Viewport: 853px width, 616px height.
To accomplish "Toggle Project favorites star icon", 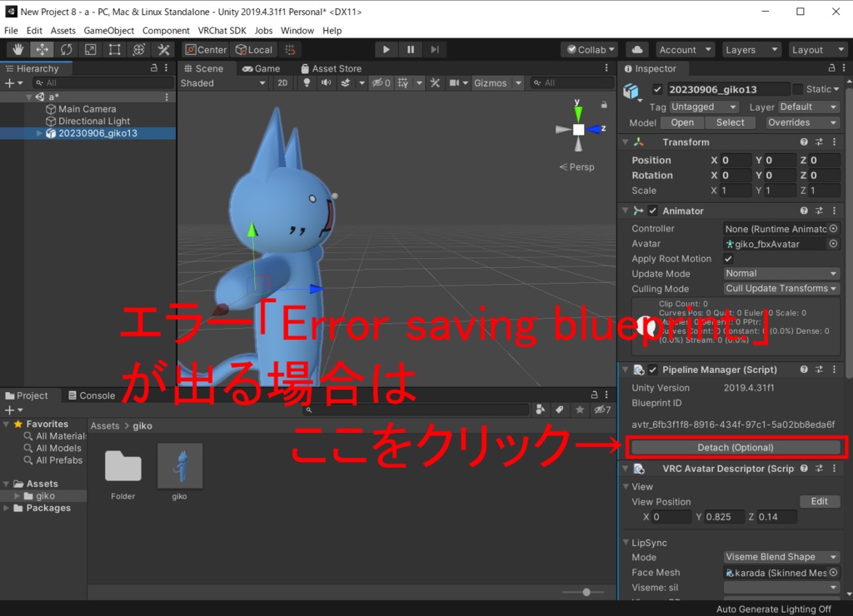I will 580,410.
